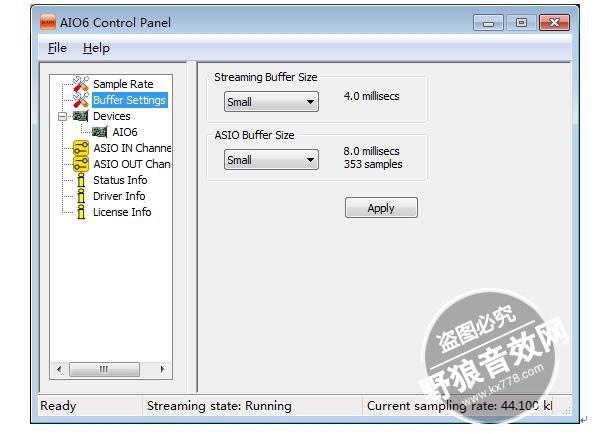
Task: Open the Streaming Buffer Size dropdown
Action: pyautogui.click(x=271, y=102)
